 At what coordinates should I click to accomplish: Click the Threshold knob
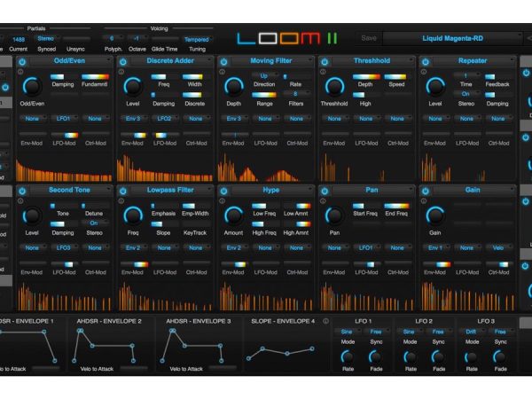click(x=334, y=87)
